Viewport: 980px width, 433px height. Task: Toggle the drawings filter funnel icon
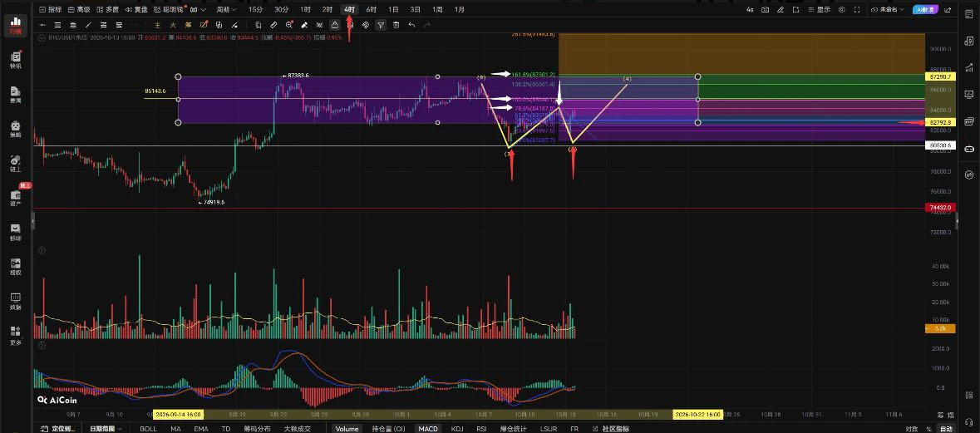[x=381, y=25]
